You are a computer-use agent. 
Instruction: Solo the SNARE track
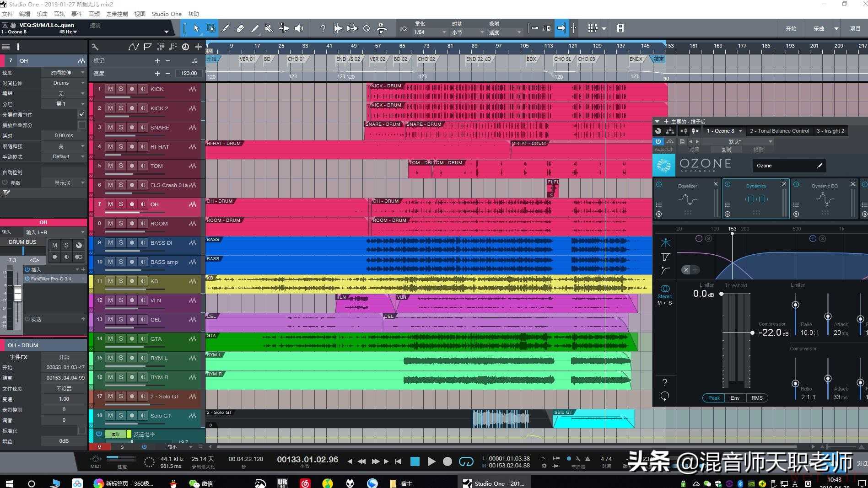[x=121, y=127]
